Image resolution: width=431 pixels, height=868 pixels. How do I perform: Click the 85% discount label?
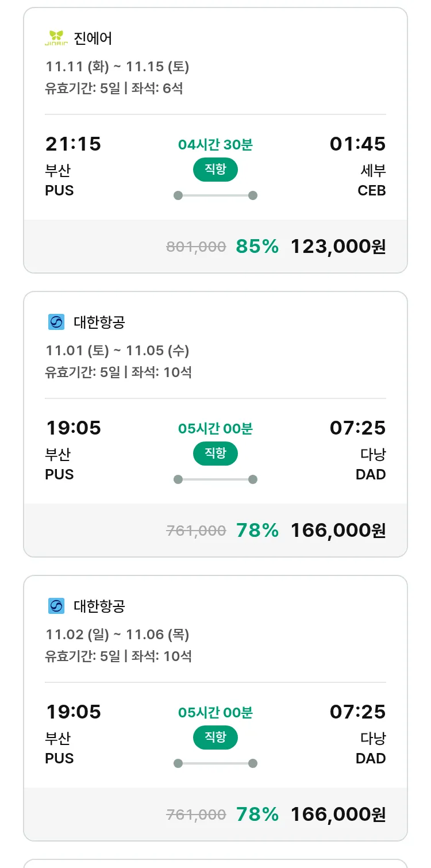pyautogui.click(x=257, y=247)
